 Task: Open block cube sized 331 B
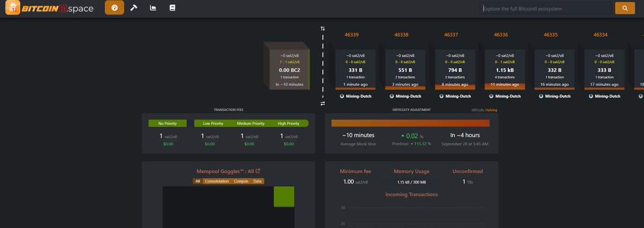[x=355, y=70]
